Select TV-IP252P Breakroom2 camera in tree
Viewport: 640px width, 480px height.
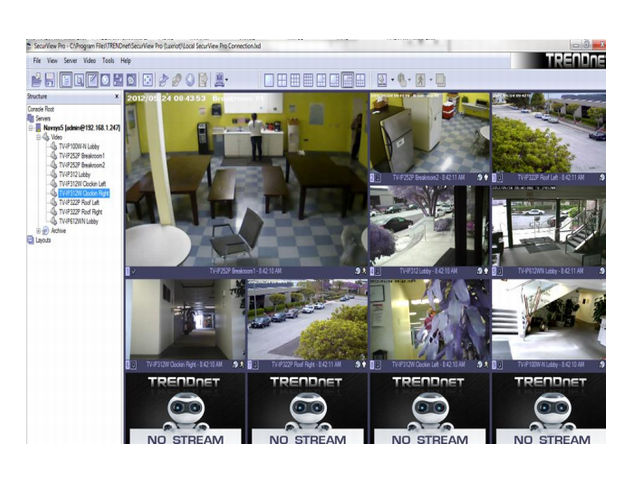point(82,165)
